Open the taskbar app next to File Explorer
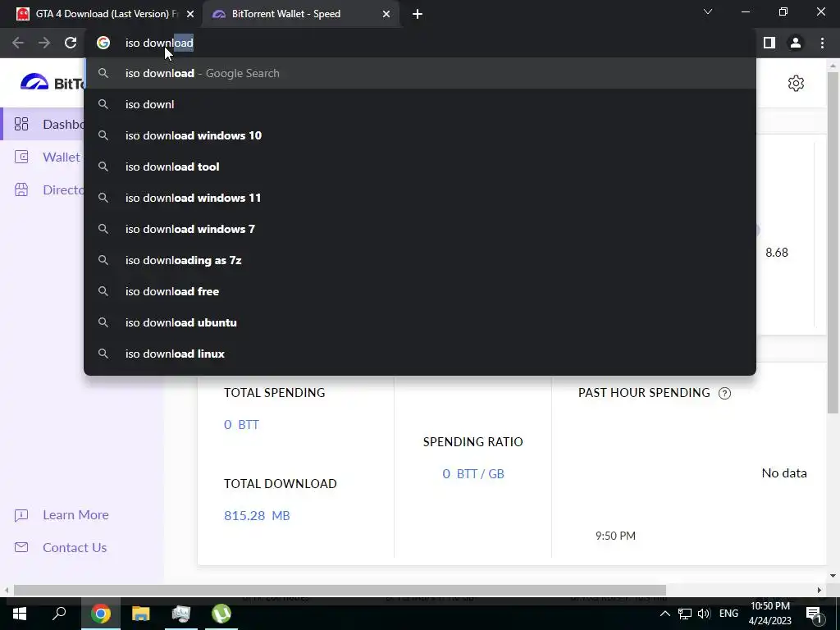This screenshot has height=630, width=840. click(181, 614)
